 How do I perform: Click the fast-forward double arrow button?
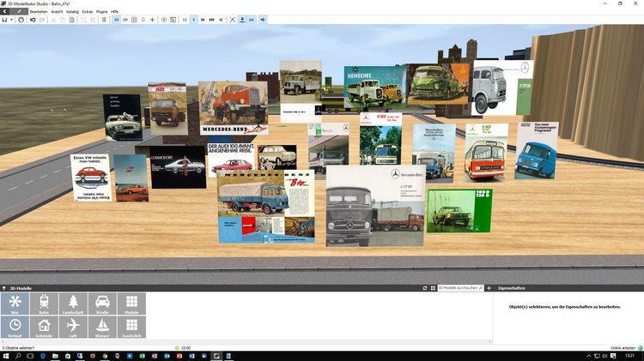(203, 20)
